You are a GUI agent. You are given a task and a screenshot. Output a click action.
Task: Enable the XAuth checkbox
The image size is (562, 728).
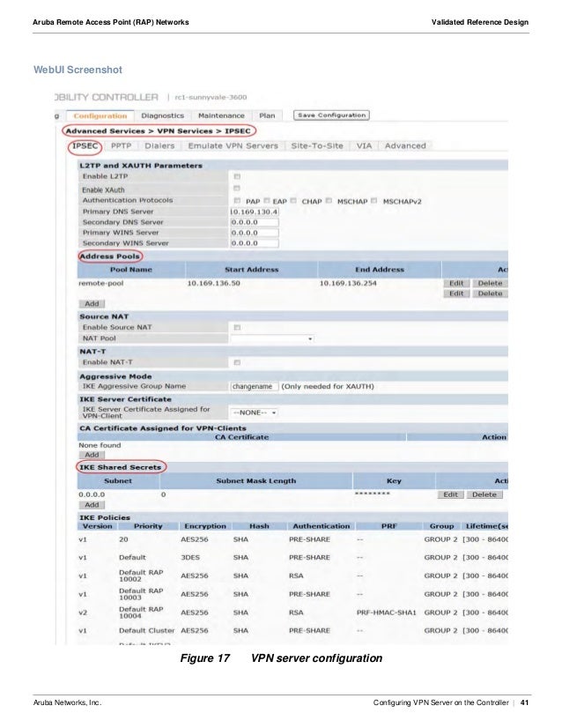237,188
